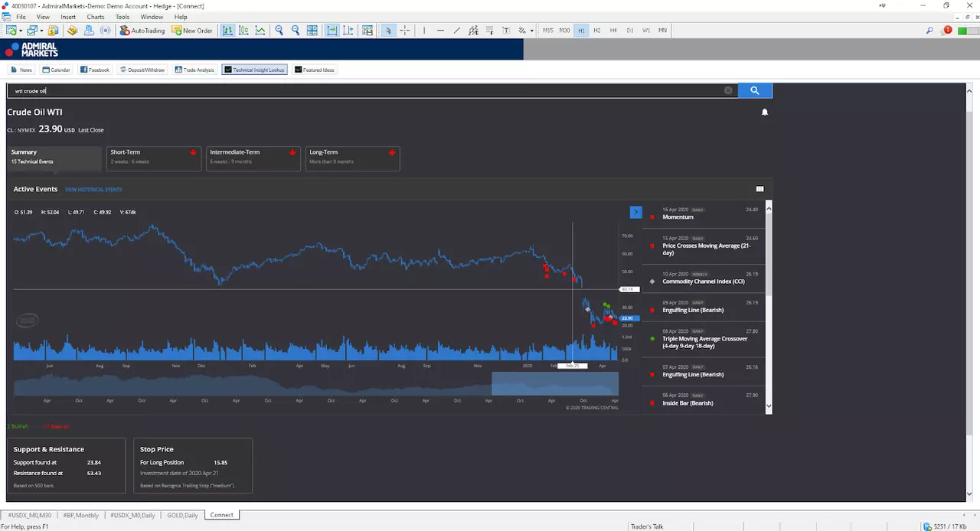The width and height of the screenshot is (980, 531).
Task: Open the Profiles toolbar icon
Action: click(x=33, y=31)
